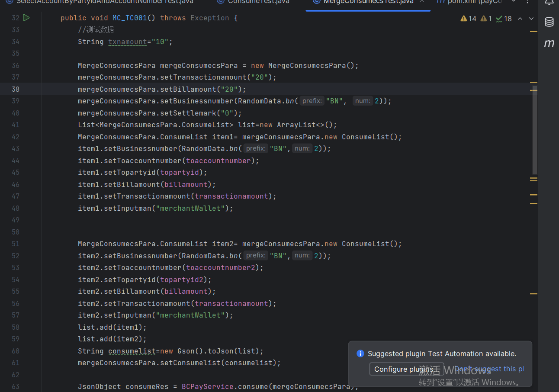Click line number 51 in gutter
The width and height of the screenshot is (559, 392).
[x=16, y=244]
